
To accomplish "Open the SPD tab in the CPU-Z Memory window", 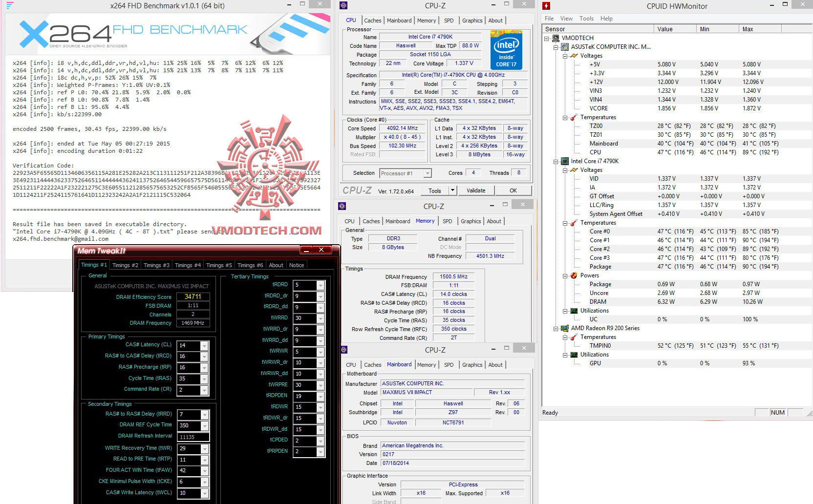I will 448,221.
